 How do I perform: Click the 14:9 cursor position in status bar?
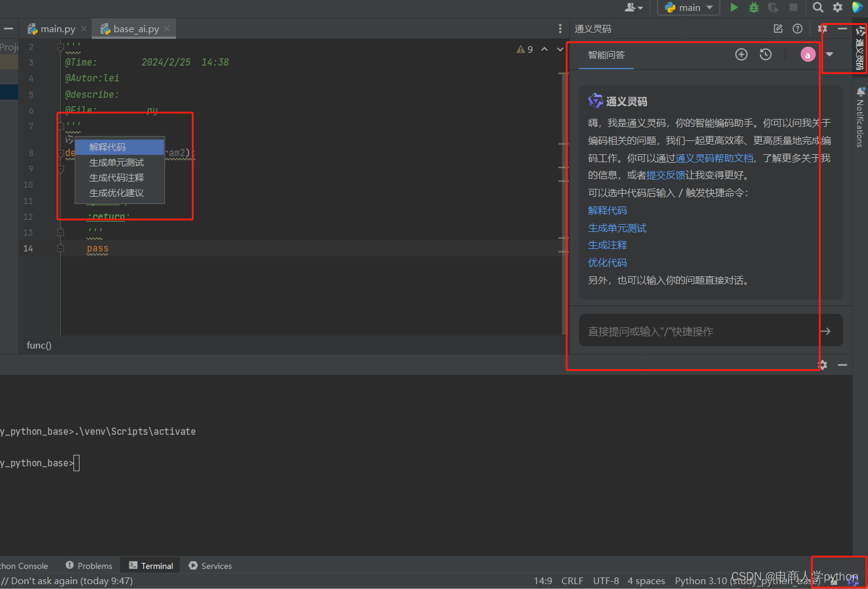[x=543, y=581]
